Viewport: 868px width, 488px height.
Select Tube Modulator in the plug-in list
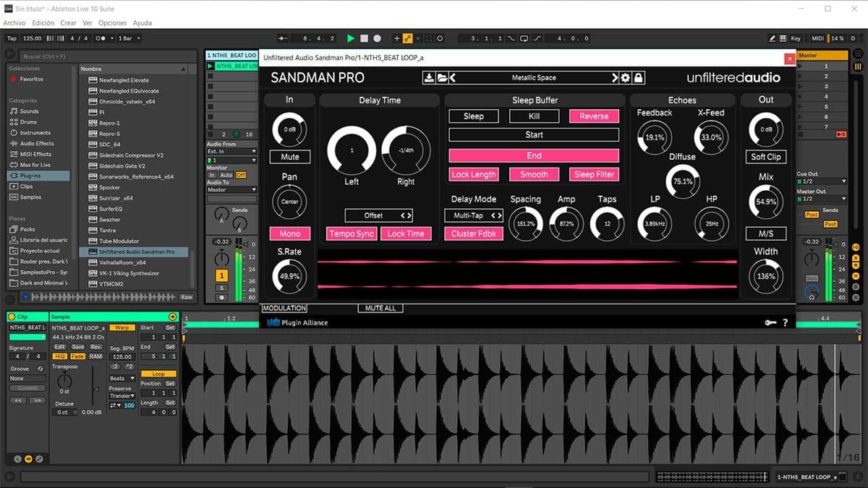(x=119, y=241)
